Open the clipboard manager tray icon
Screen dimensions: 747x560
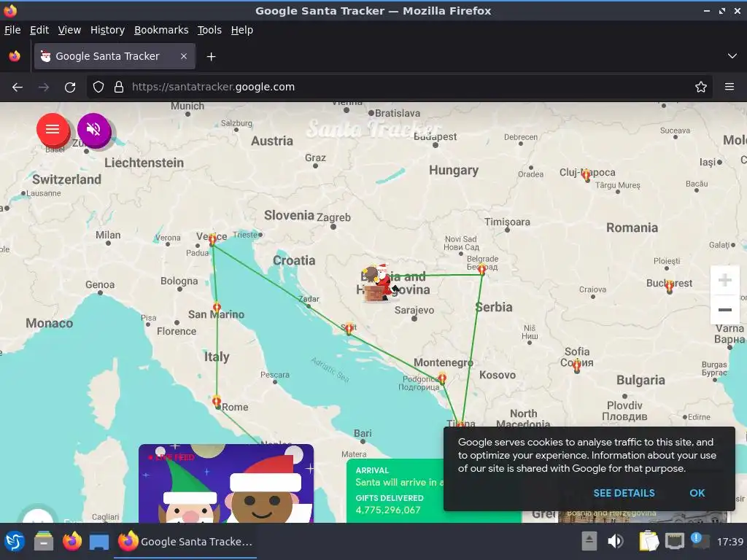point(649,542)
